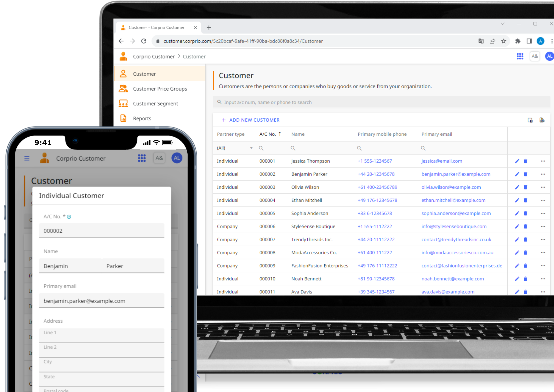The width and height of the screenshot is (554, 392).
Task: Click phone link +61 400-23456789
Action: click(377, 187)
